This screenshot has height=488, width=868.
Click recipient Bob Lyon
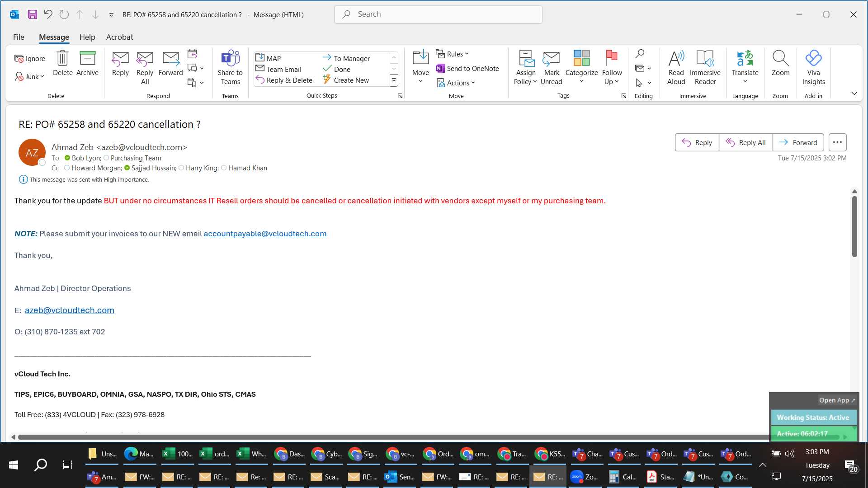[86, 158]
